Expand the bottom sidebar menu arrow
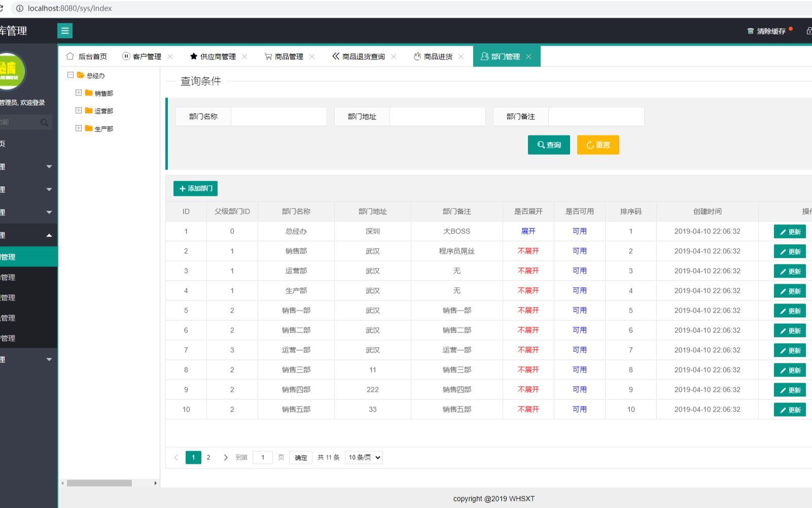Screen dimensions: 812x508 click(49, 359)
